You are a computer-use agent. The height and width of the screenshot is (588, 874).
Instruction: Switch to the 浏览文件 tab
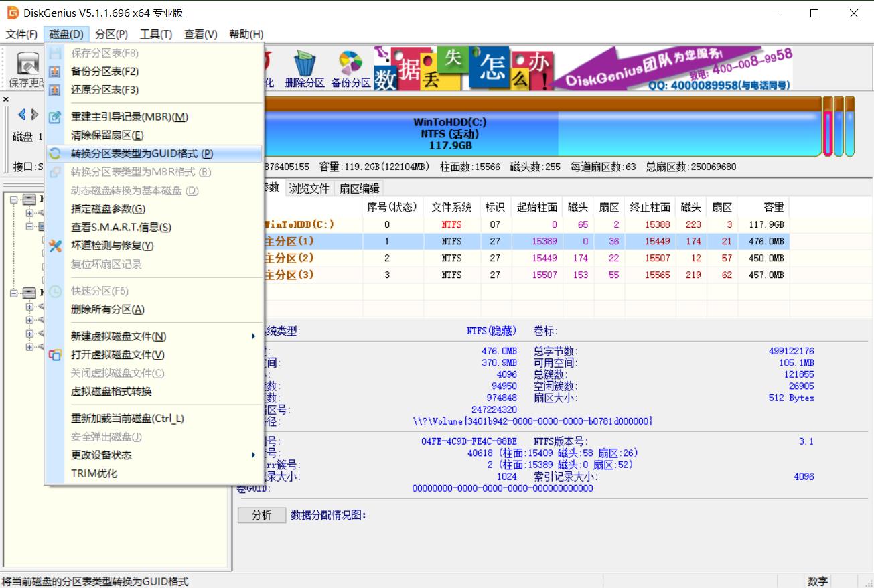[309, 189]
